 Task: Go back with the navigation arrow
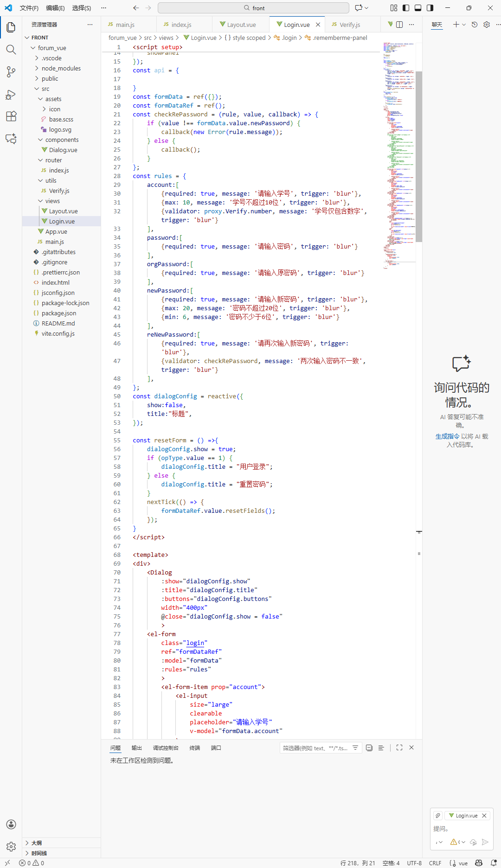(x=136, y=8)
